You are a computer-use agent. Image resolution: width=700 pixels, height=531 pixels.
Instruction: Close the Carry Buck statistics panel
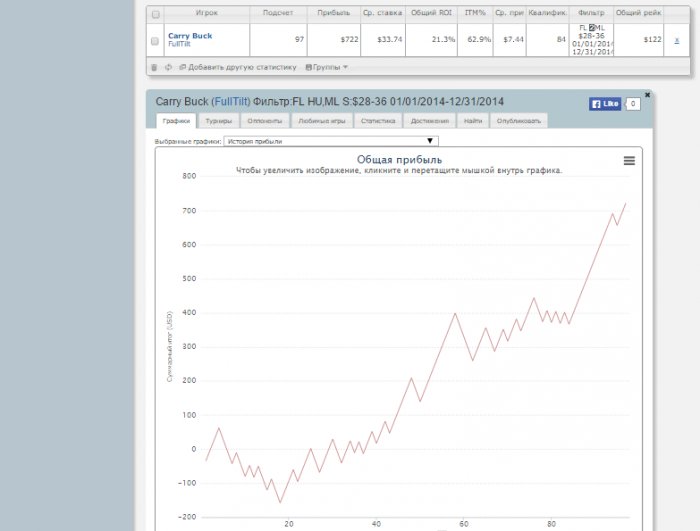pyautogui.click(x=647, y=94)
